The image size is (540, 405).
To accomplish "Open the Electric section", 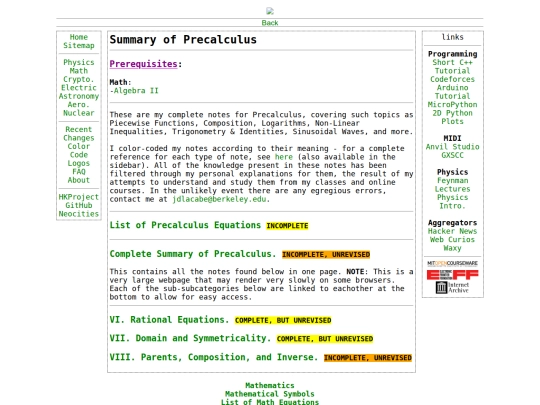I will tap(79, 87).
